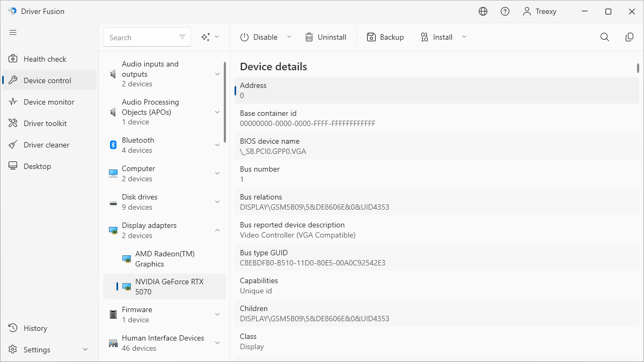Collapse the Display adapters category
Screen dimensions: 644x362
tap(217, 231)
